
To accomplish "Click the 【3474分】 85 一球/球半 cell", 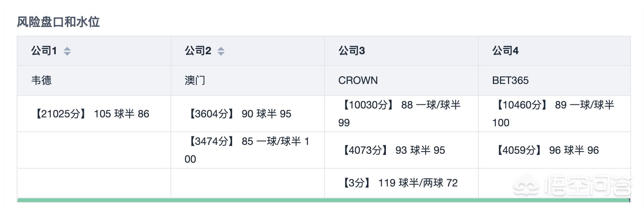I will pyautogui.click(x=248, y=150).
